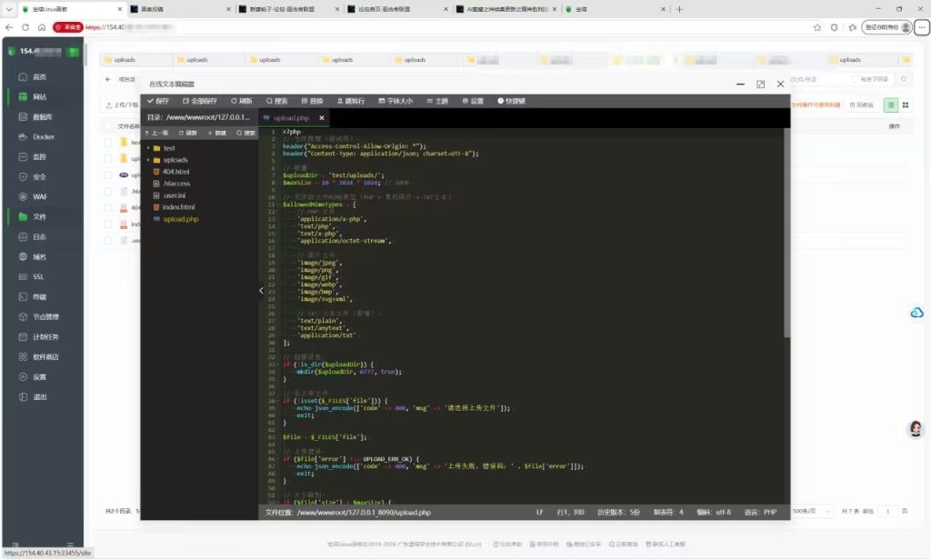Image resolution: width=931 pixels, height=560 pixels.
Task: Toggle the include-subdirectories checkbox in search
Action: click(x=855, y=79)
